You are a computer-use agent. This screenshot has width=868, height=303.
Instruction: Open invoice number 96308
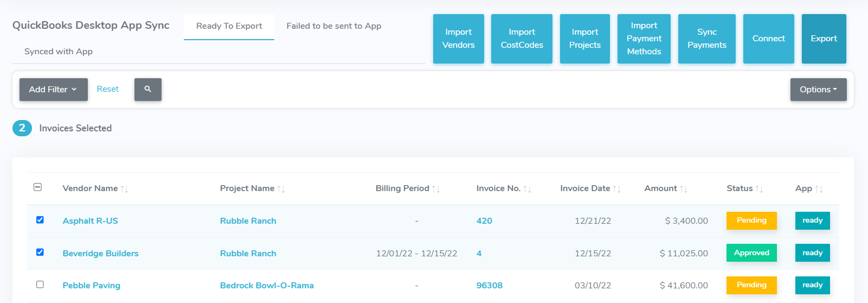tap(489, 286)
